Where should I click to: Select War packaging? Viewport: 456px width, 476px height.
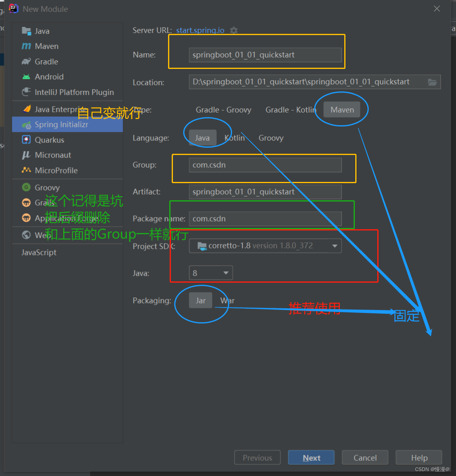228,301
